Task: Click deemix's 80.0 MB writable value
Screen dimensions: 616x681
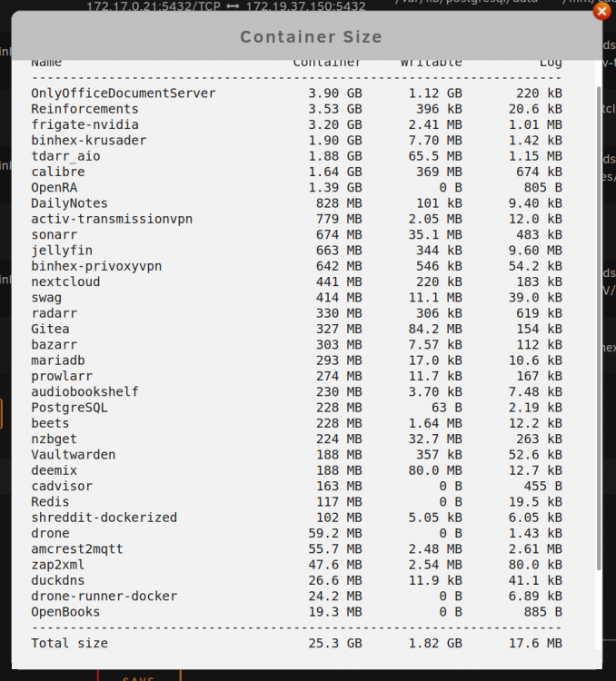Action: 435,470
